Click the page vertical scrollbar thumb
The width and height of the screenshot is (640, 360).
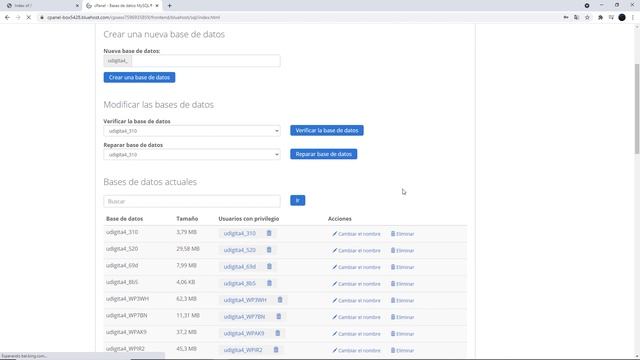coord(637,109)
